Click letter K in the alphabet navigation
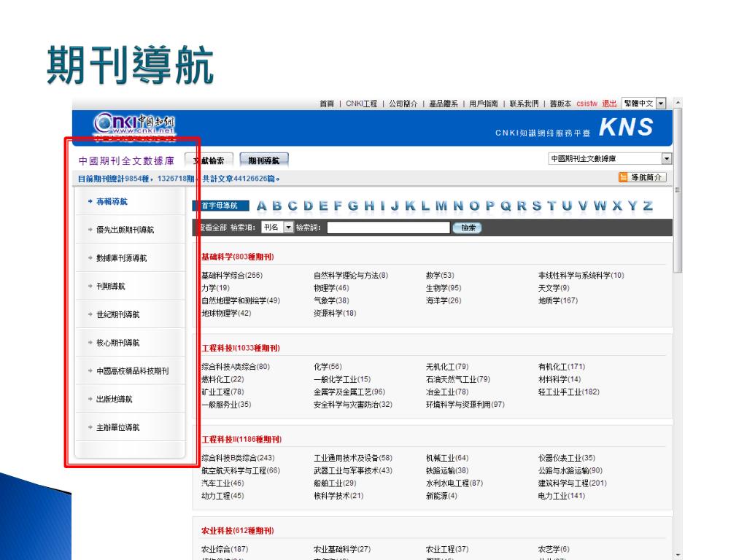Viewport: 747px width, 560px height. pos(410,206)
